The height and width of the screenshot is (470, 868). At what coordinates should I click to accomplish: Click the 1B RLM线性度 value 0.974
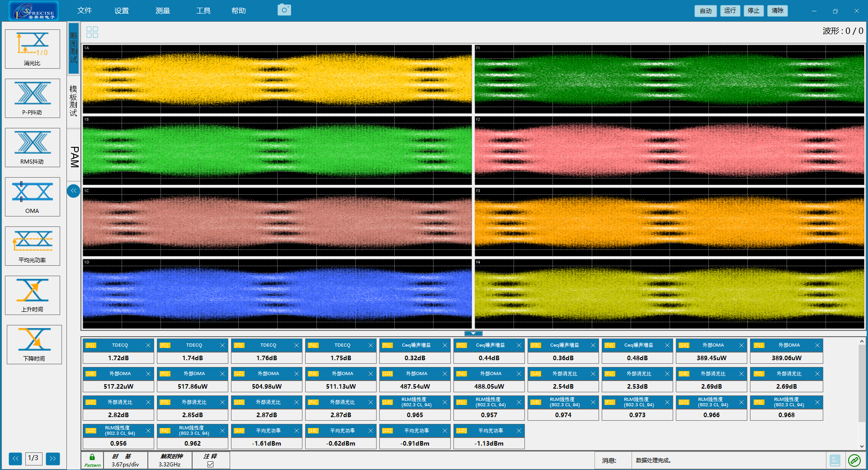tap(563, 415)
